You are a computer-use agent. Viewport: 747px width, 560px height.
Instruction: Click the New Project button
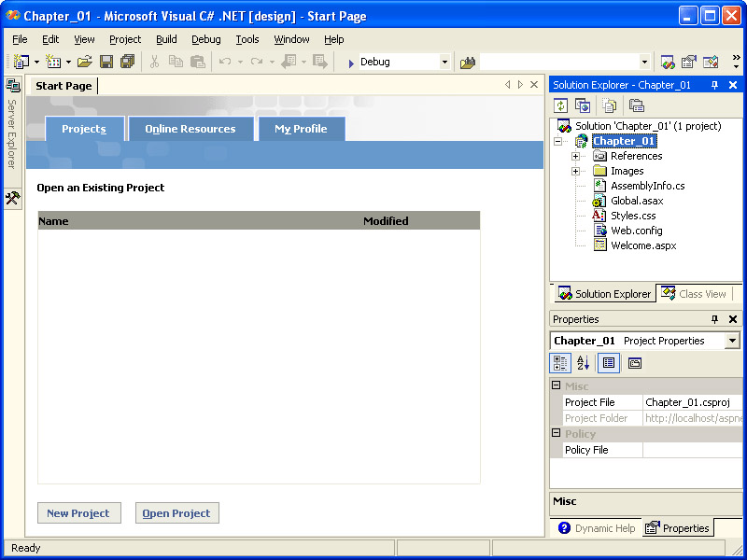click(78, 513)
